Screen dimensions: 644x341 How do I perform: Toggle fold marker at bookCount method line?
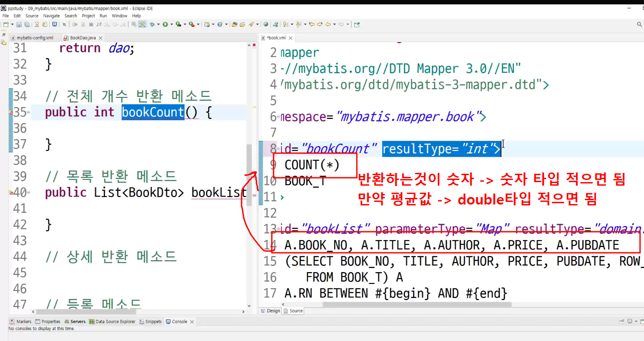click(x=28, y=112)
